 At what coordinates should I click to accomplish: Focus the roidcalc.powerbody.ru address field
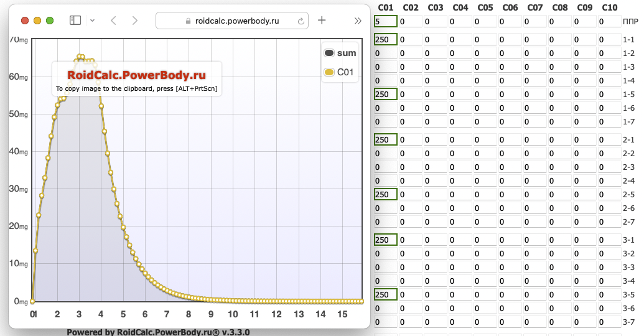click(236, 21)
